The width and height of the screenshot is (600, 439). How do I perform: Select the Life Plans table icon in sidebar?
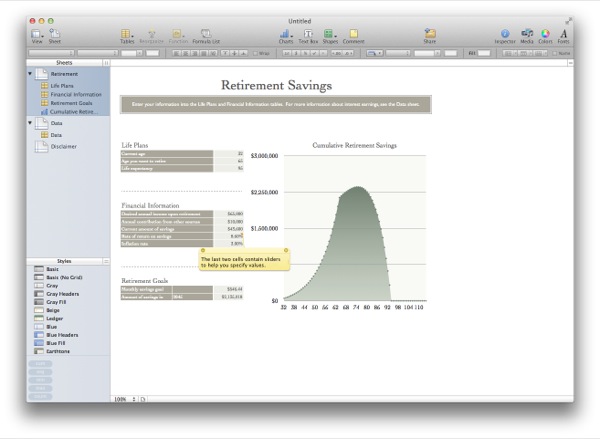click(x=44, y=86)
